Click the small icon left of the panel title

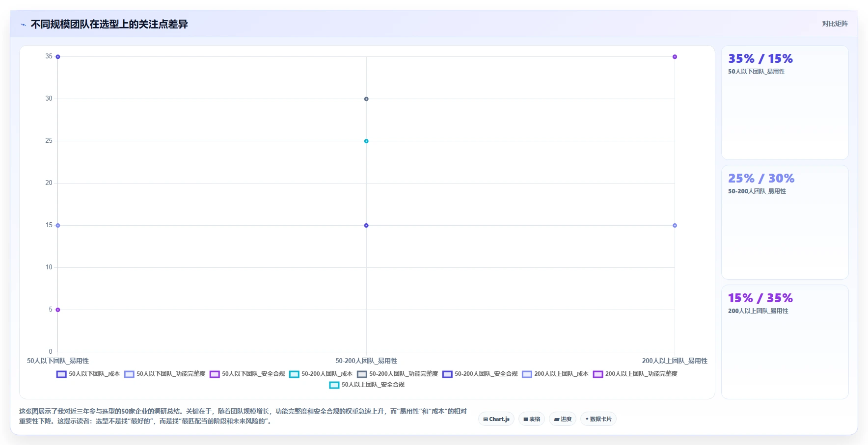(x=23, y=25)
